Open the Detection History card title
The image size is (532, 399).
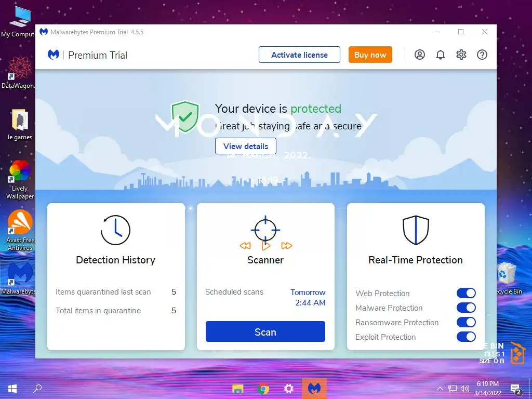coord(115,260)
